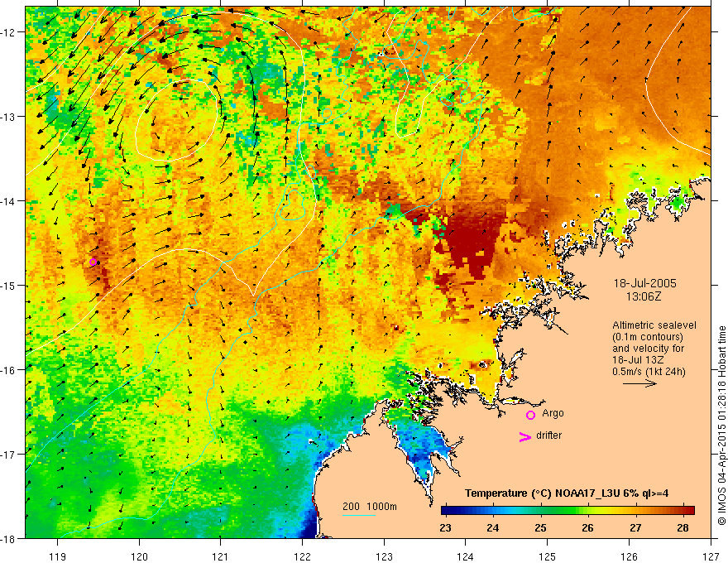Click the longitude axis label 126
The height and width of the screenshot is (563, 728).
pyautogui.click(x=629, y=556)
